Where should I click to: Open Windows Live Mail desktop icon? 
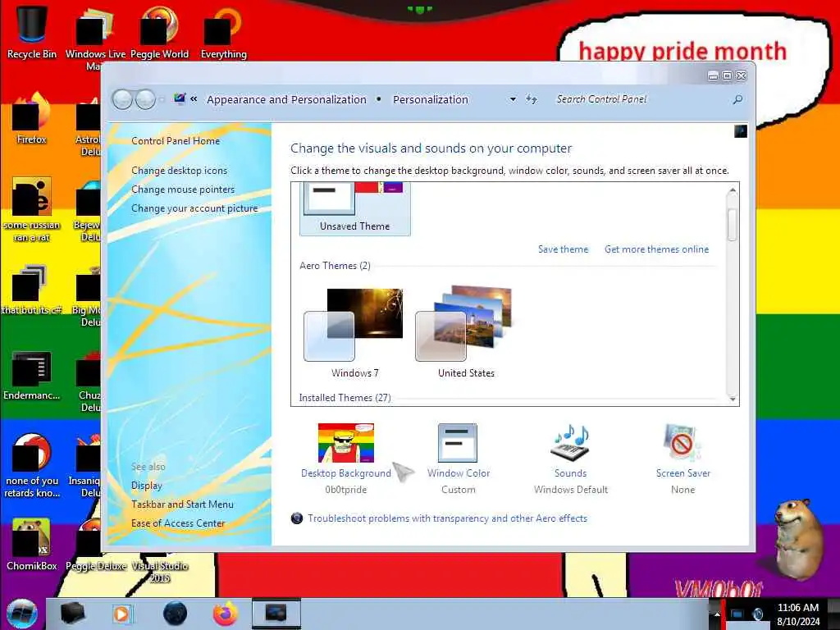95,38
